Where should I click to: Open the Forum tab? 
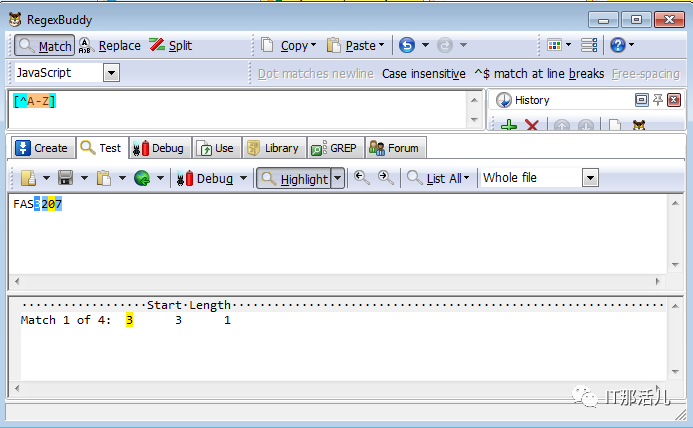pyautogui.click(x=396, y=148)
